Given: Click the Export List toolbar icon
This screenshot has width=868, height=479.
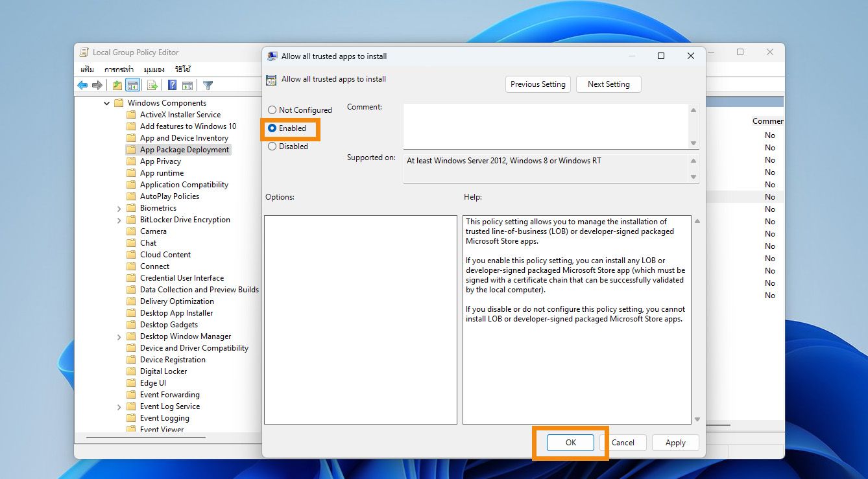Looking at the screenshot, I should point(152,85).
